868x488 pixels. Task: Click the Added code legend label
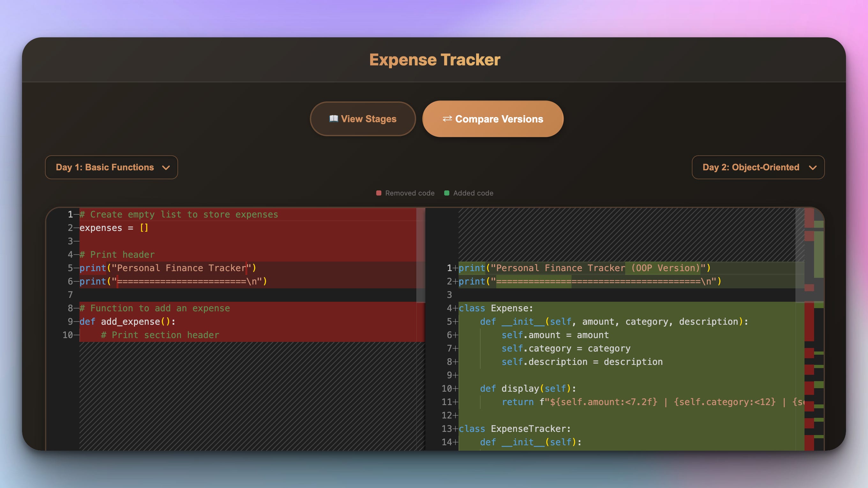point(473,193)
